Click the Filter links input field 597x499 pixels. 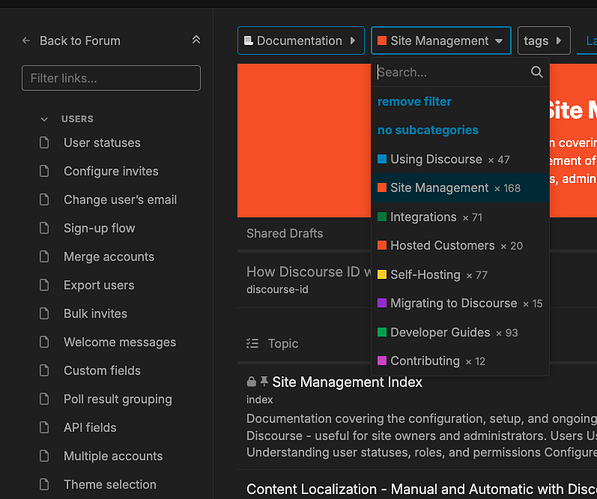click(x=111, y=78)
